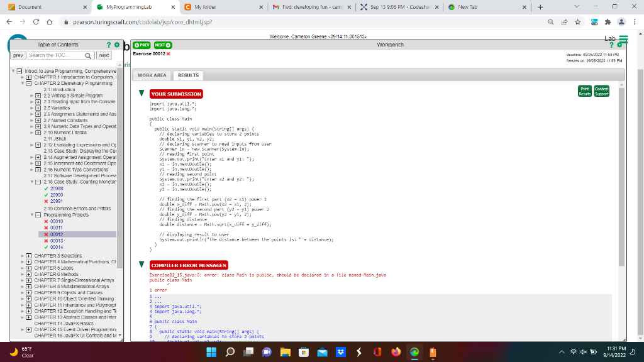Open the Lab hamburger menu icon
The image size is (644, 362).
coord(624,39)
